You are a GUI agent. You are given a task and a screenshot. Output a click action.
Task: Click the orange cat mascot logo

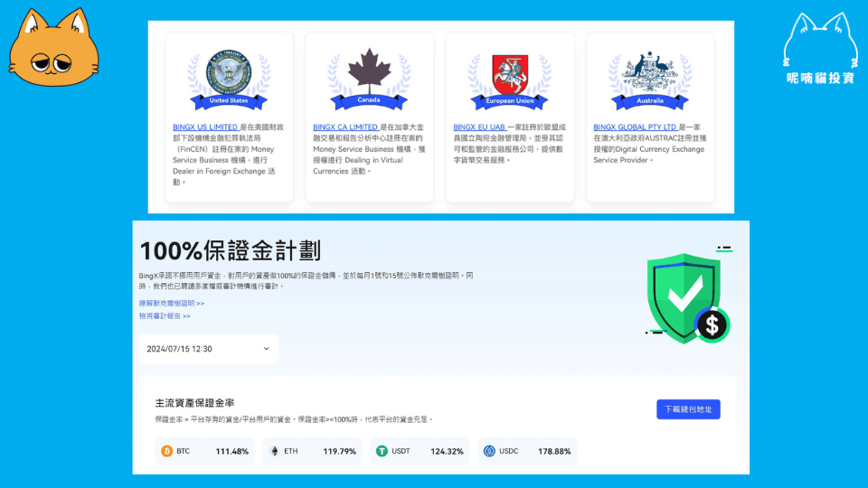coord(53,47)
